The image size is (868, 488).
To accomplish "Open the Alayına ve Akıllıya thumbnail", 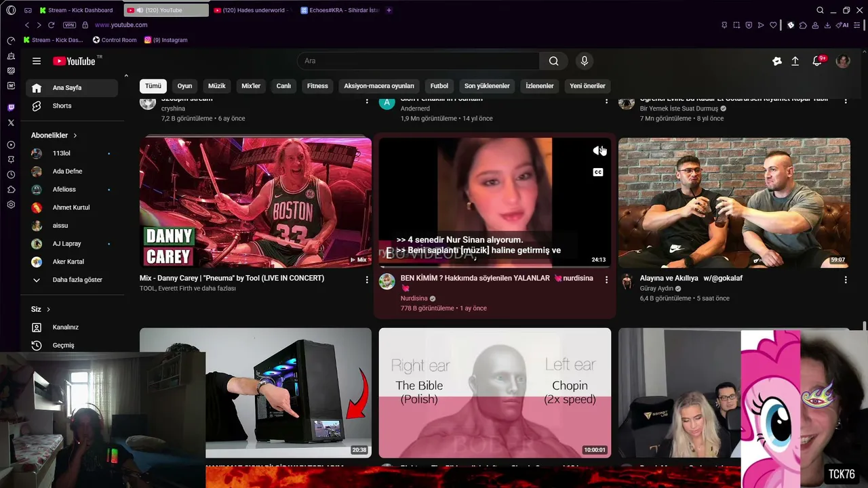I will (x=734, y=203).
